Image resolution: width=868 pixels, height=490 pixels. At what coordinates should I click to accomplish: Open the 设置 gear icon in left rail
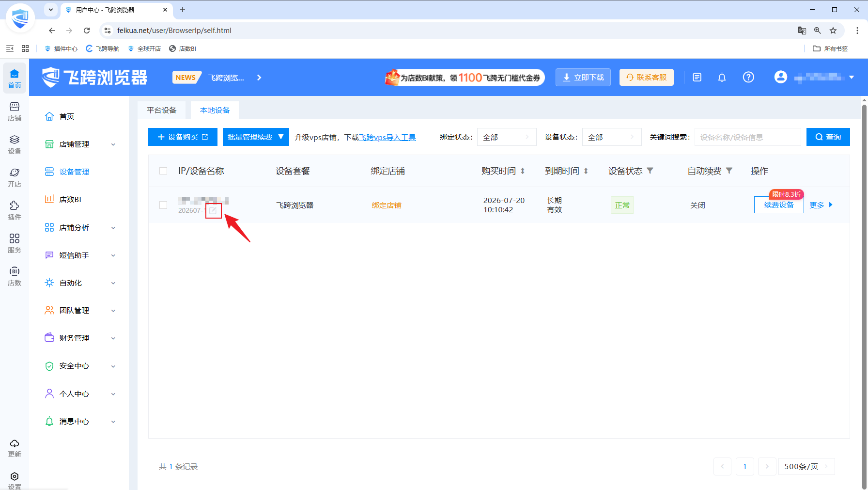[15, 480]
